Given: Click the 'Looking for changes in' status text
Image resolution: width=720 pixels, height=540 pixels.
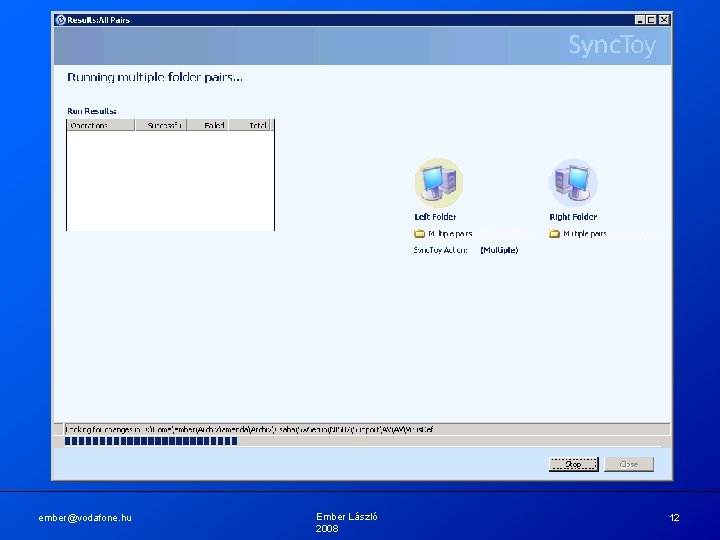Looking at the screenshot, I should (249, 430).
